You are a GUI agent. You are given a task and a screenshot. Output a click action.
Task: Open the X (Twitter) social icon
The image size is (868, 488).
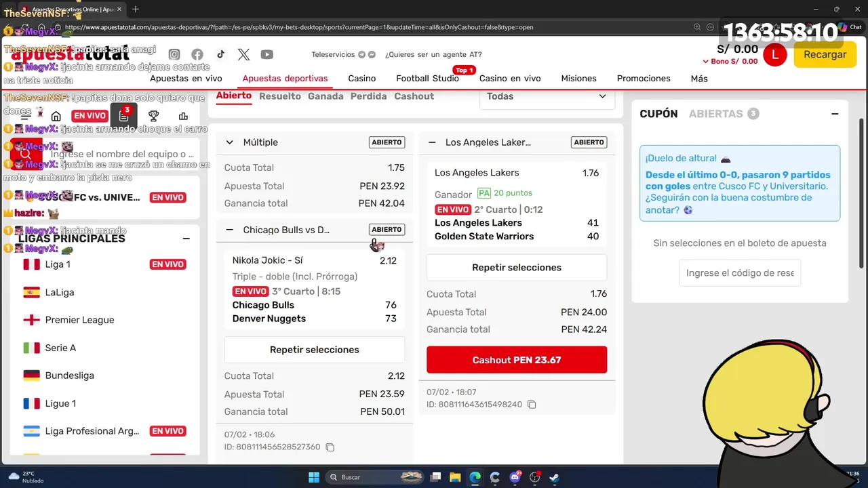[244, 55]
